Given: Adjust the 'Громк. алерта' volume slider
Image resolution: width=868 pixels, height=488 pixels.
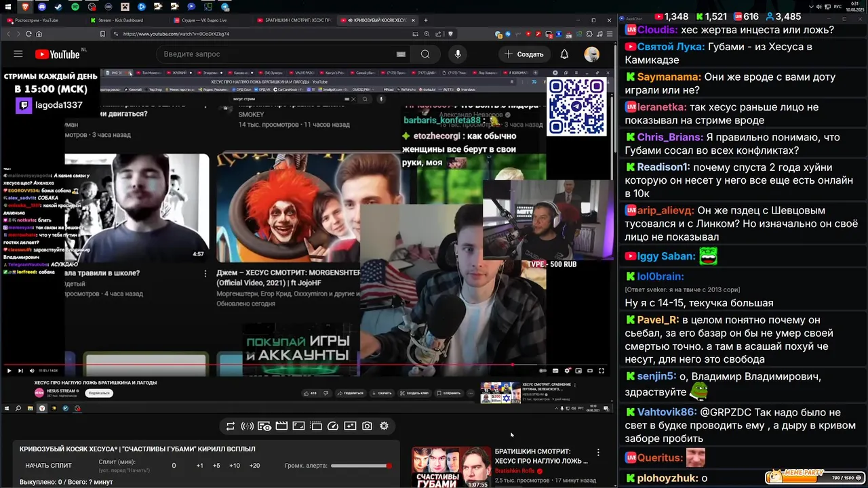Looking at the screenshot, I should click(361, 466).
